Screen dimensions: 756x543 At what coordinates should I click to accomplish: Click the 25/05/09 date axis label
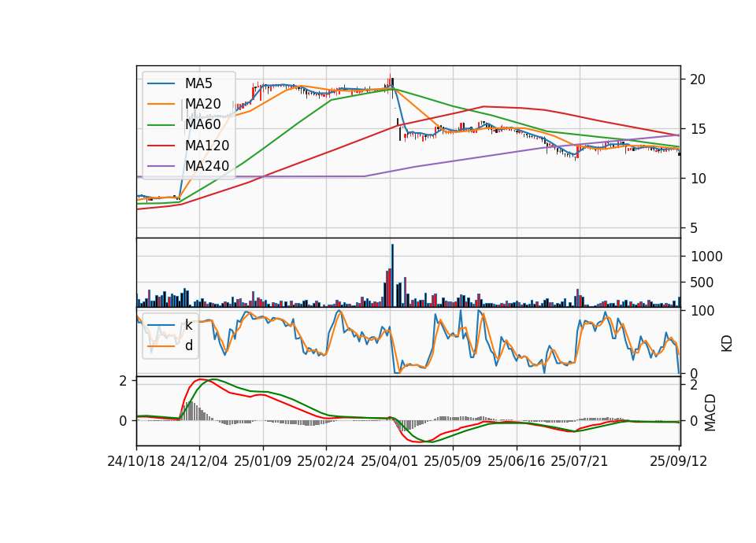tap(453, 461)
